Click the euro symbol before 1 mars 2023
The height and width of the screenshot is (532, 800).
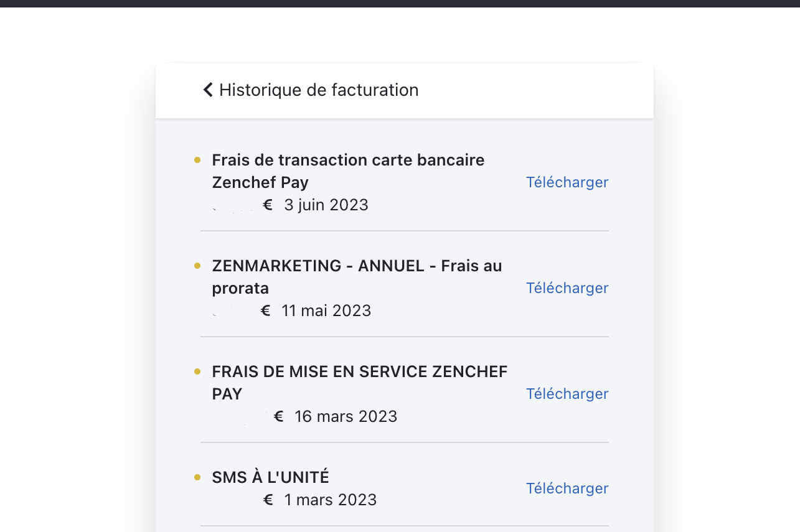coord(268,500)
